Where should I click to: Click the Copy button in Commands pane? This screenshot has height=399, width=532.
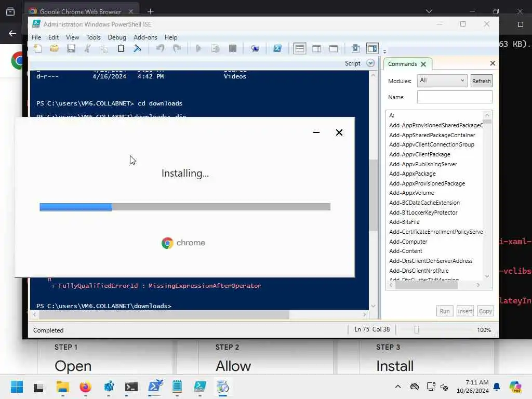click(x=485, y=311)
